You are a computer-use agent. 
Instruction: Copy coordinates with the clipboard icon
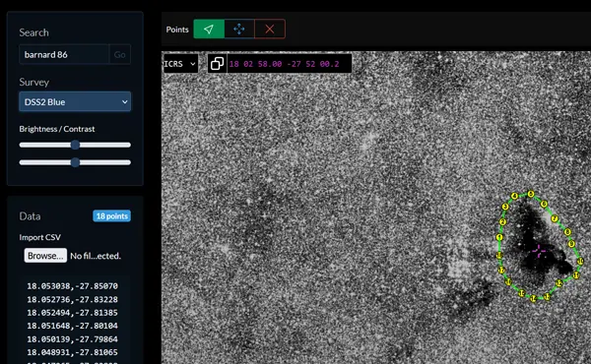tap(217, 63)
